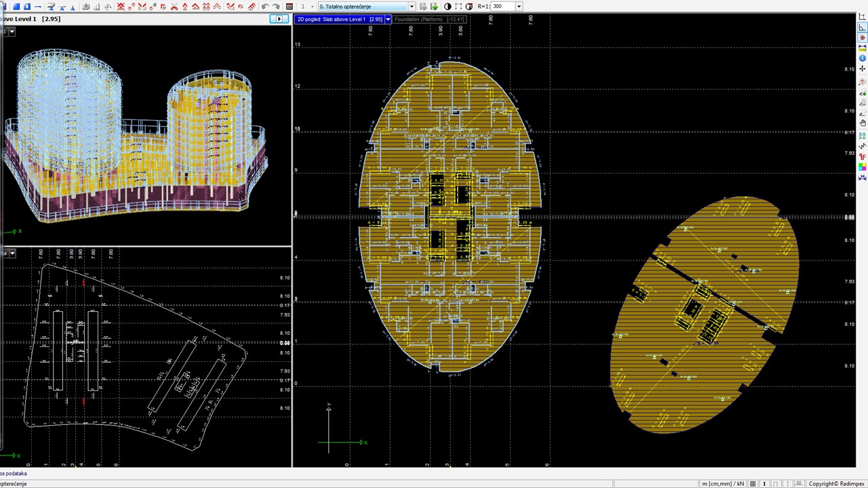Click the play arrow button in 3D view header
Screen dimensions: 868x488
click(279, 19)
